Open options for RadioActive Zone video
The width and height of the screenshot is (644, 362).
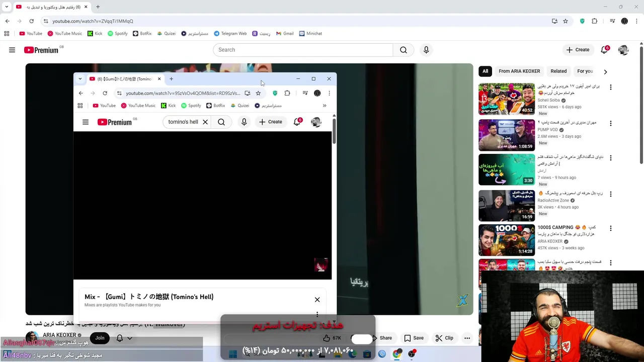[x=610, y=194]
